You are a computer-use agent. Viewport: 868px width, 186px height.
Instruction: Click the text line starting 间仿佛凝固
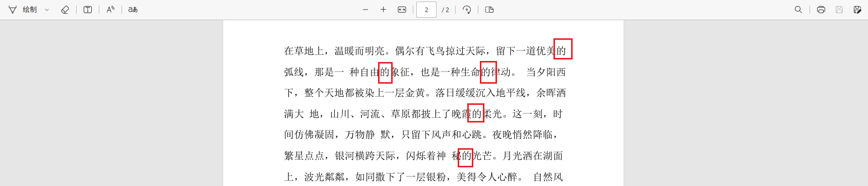421,135
